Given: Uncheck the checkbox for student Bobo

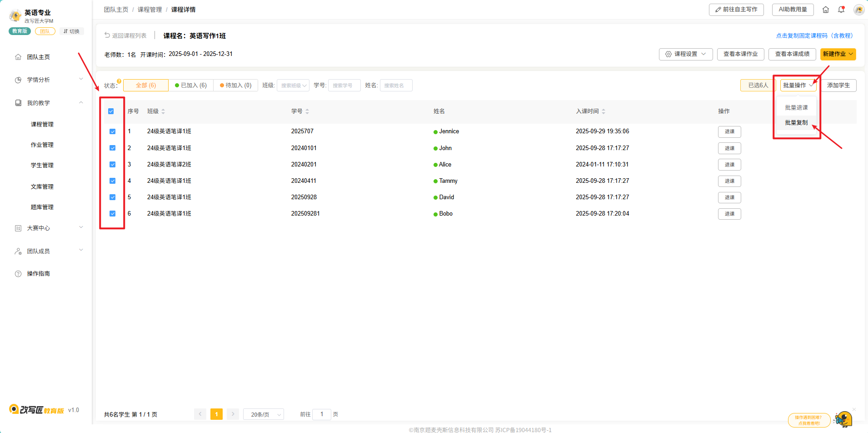Looking at the screenshot, I should pos(113,214).
